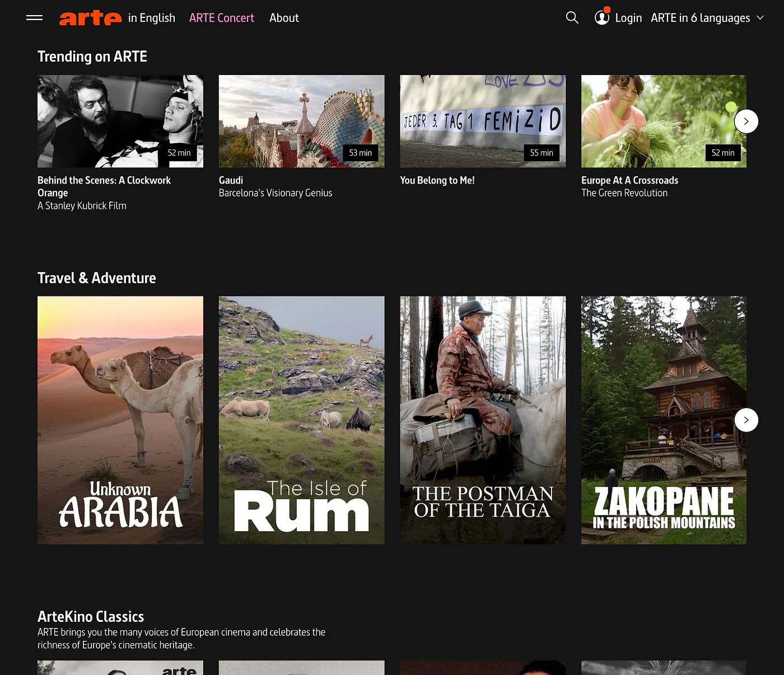Click 'The Green Revolution' subtitle
The image size is (784, 675).
(624, 193)
